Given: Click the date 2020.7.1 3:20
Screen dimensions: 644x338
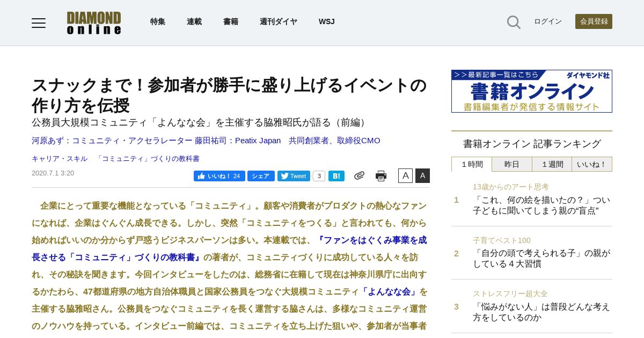Looking at the screenshot, I should [x=53, y=173].
